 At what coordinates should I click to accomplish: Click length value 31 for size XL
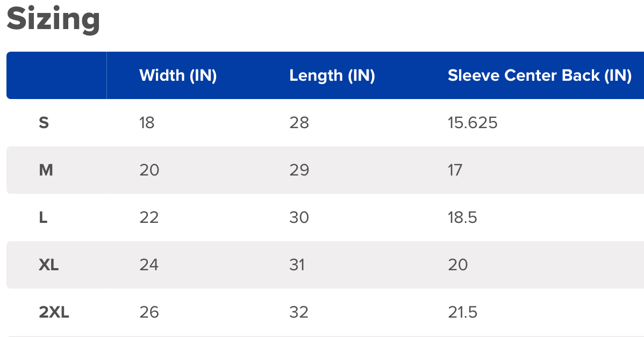tap(297, 265)
